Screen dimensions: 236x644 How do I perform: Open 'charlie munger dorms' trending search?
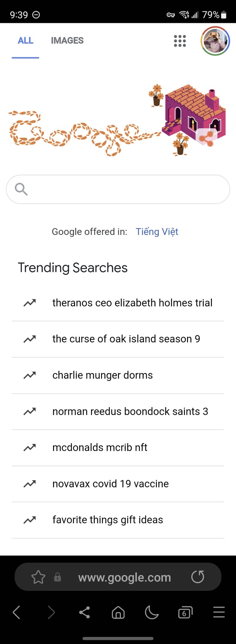102,375
